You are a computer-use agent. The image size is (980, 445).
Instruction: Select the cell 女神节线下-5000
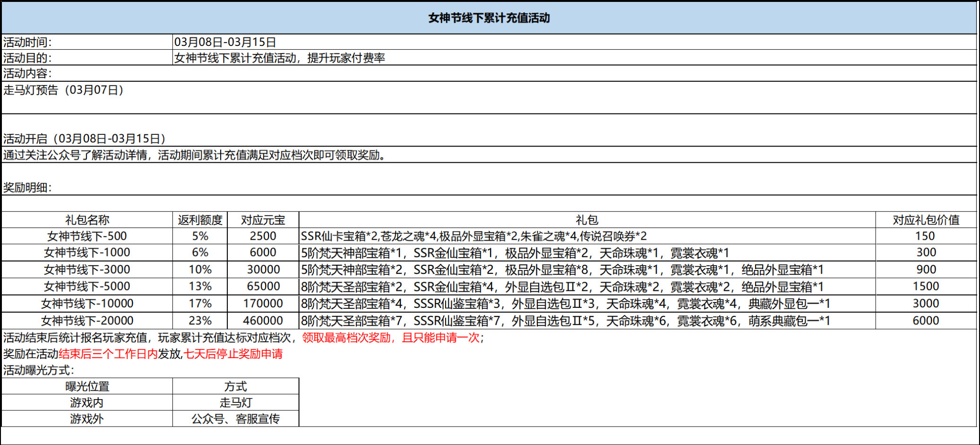pos(87,287)
